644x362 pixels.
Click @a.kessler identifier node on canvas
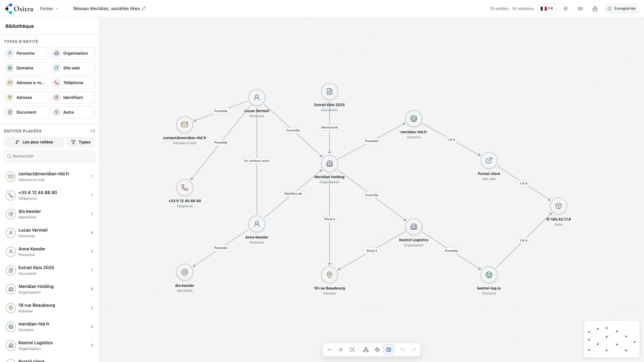pos(184,272)
